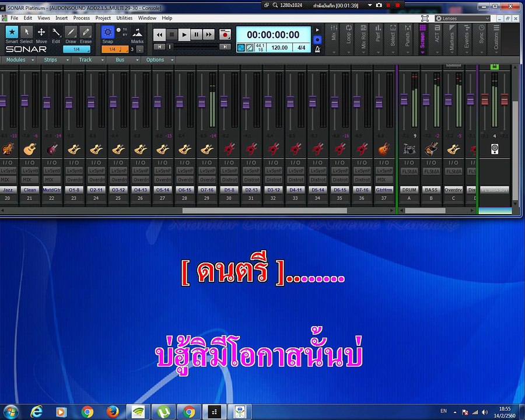This screenshot has height=420, width=525.
Task: Click the 00:00:00:00 time display
Action: [273, 35]
